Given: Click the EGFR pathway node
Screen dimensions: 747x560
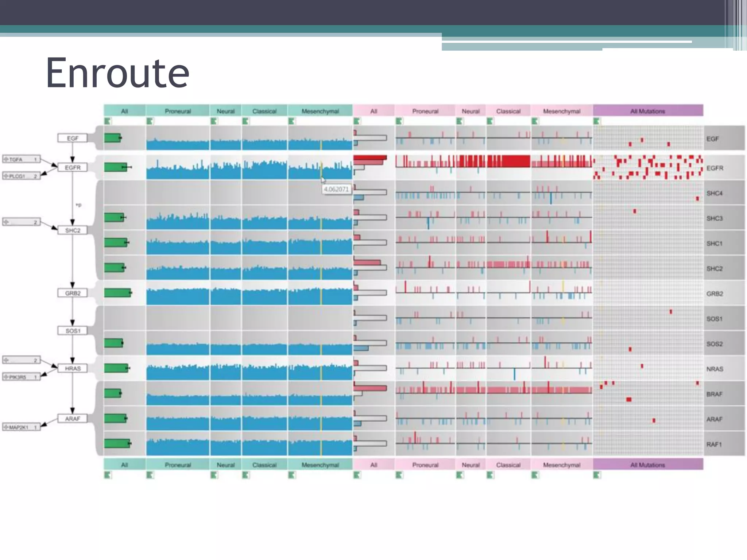Looking at the screenshot, I should (73, 167).
